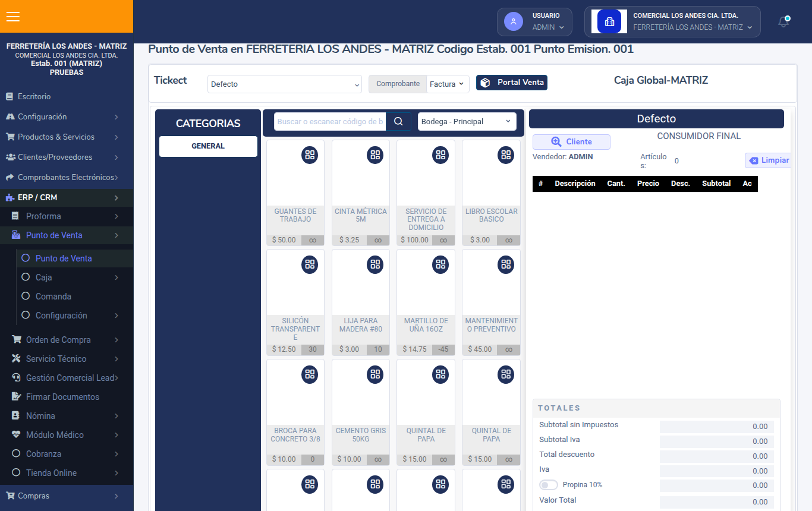Open options icon on LIBRO ESCOLAR BASICO card
Screen dimensions: 812x511
[505, 155]
